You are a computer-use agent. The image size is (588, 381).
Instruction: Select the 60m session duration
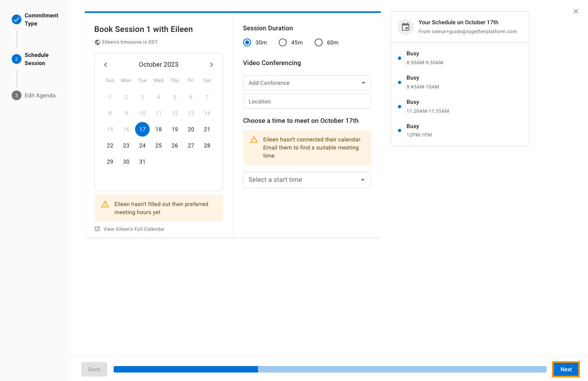click(319, 42)
